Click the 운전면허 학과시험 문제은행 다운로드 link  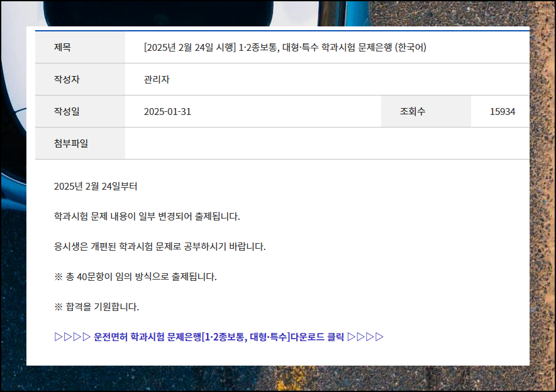pos(219,337)
